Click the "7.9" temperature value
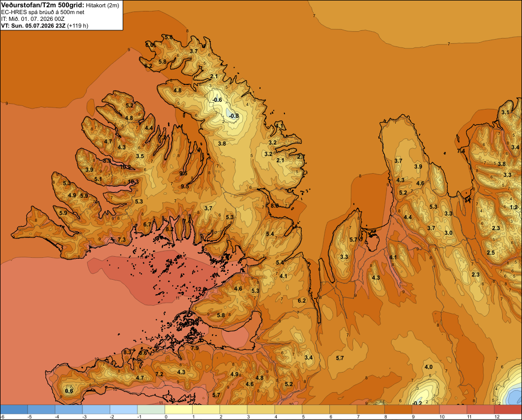 pyautogui.click(x=195, y=348)
